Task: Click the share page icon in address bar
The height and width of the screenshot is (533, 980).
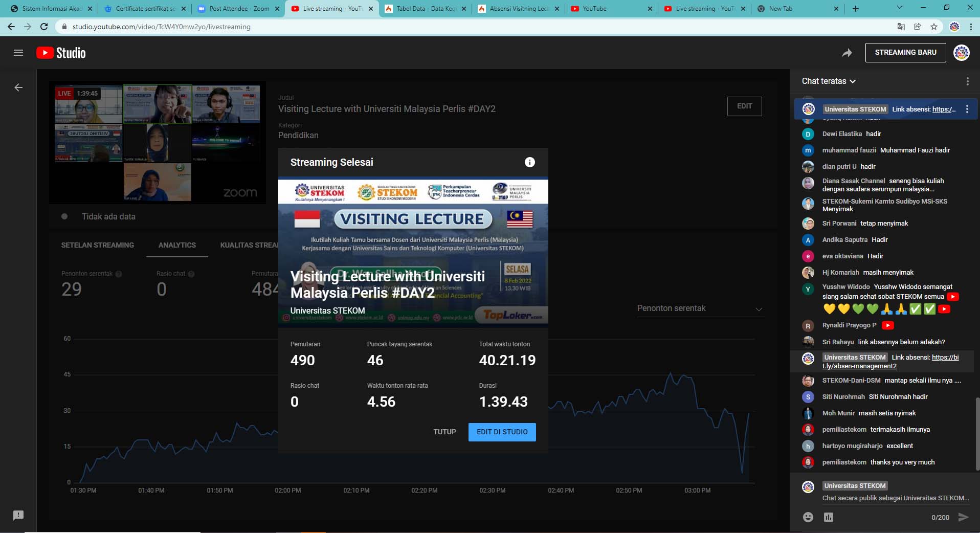Action: click(918, 27)
